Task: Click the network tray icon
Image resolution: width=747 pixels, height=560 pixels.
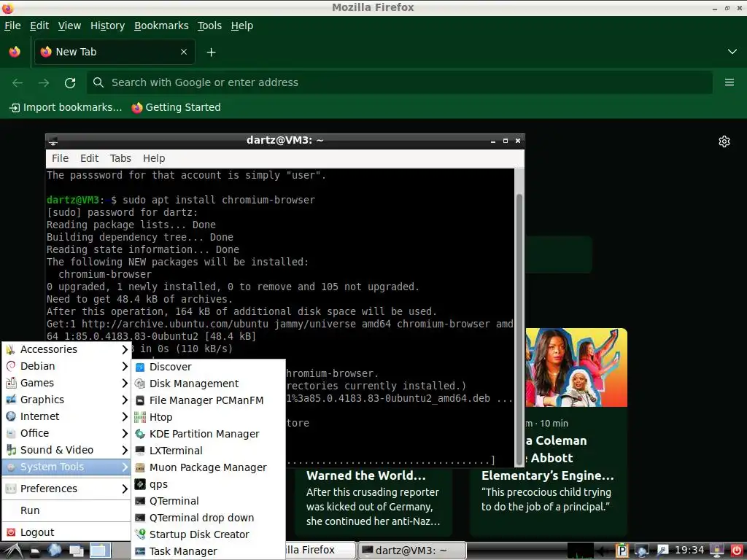Action: [641, 551]
